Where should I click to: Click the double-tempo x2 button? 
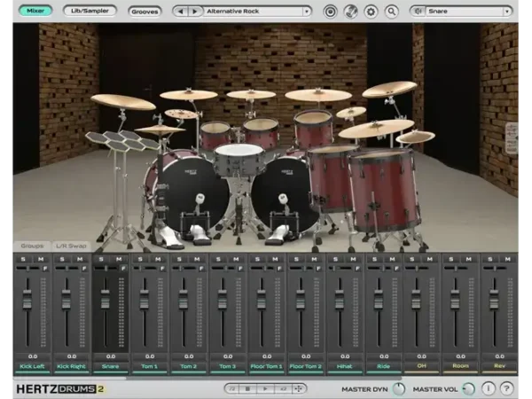283,389
